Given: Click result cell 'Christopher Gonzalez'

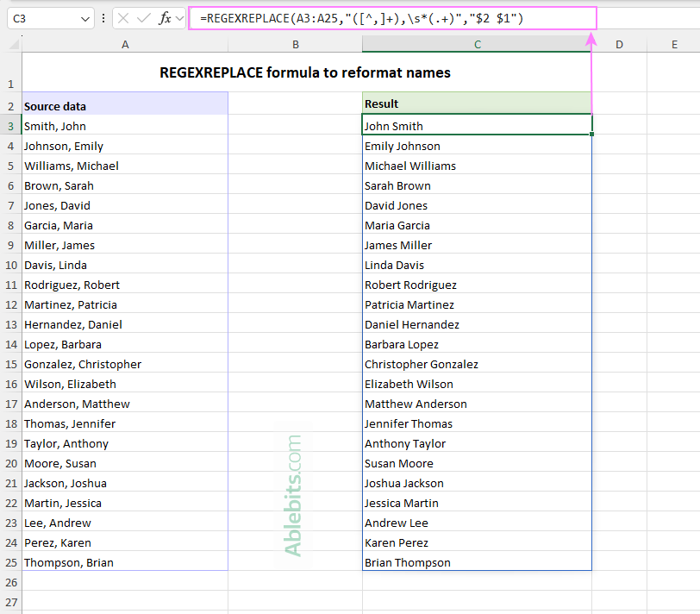Looking at the screenshot, I should (477, 362).
